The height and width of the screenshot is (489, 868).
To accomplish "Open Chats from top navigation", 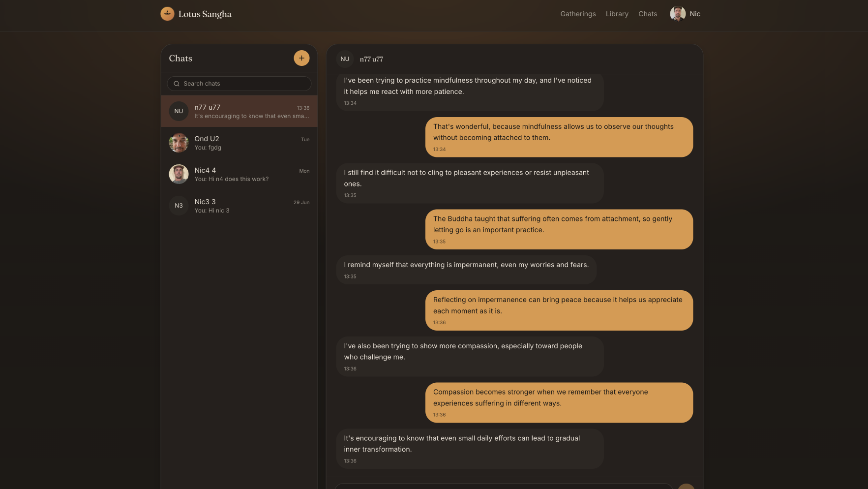I will click(647, 14).
